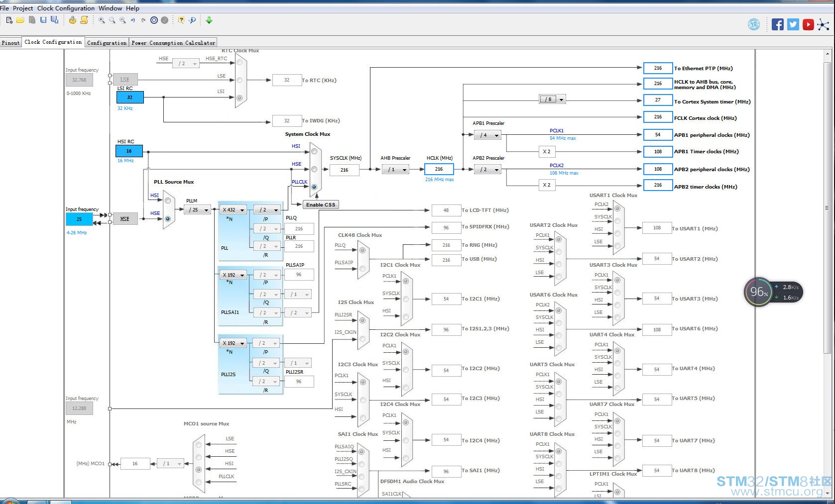Open the APB2 Prescaler dropdown
This screenshot has height=504, width=835.
point(488,170)
